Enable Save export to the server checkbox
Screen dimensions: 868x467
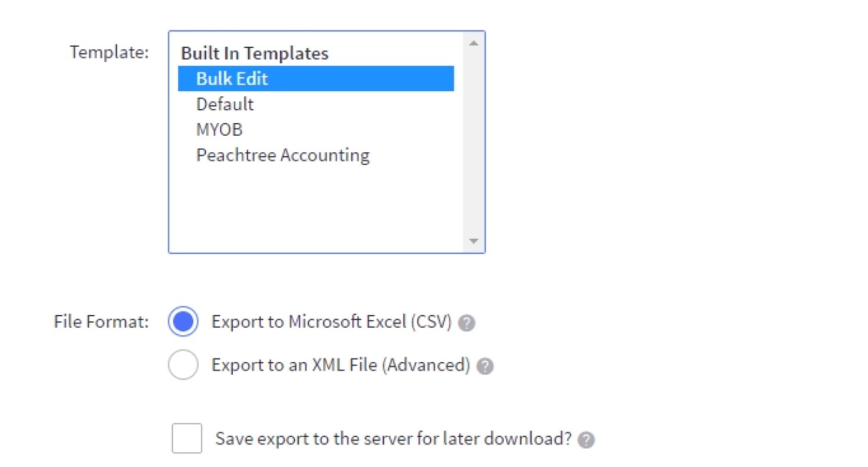[x=187, y=439]
